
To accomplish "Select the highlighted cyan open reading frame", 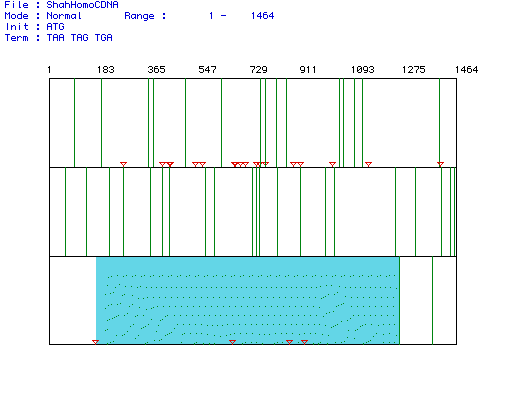I will pos(248,300).
